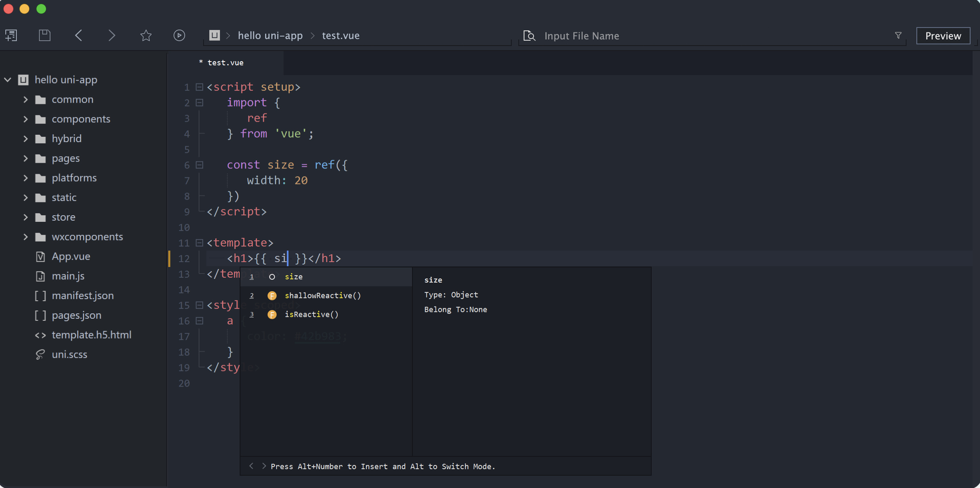This screenshot has width=980, height=488.
Task: Save file with the floppy disk icon
Action: [45, 35]
